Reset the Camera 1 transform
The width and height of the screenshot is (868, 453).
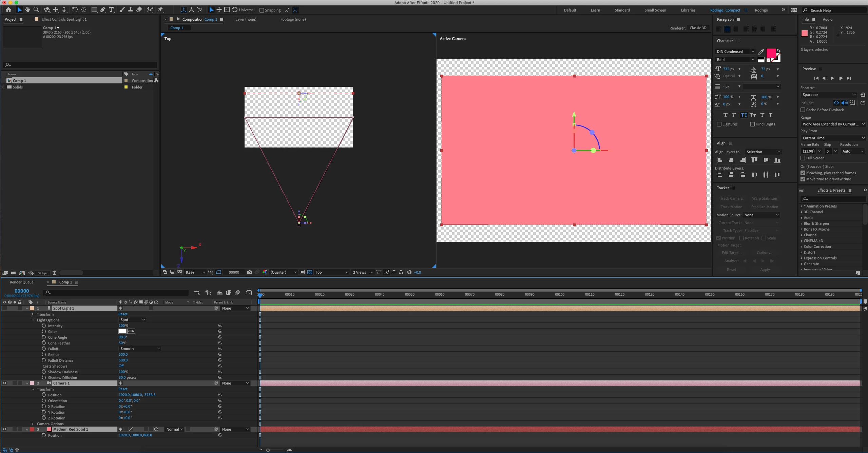(123, 389)
